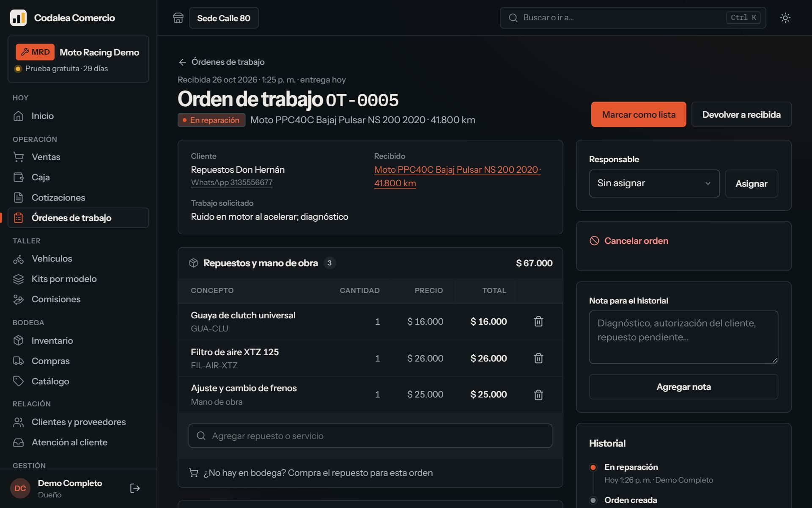This screenshot has height=508, width=812.
Task: Open Clientes y proveedores
Action: [x=78, y=422]
